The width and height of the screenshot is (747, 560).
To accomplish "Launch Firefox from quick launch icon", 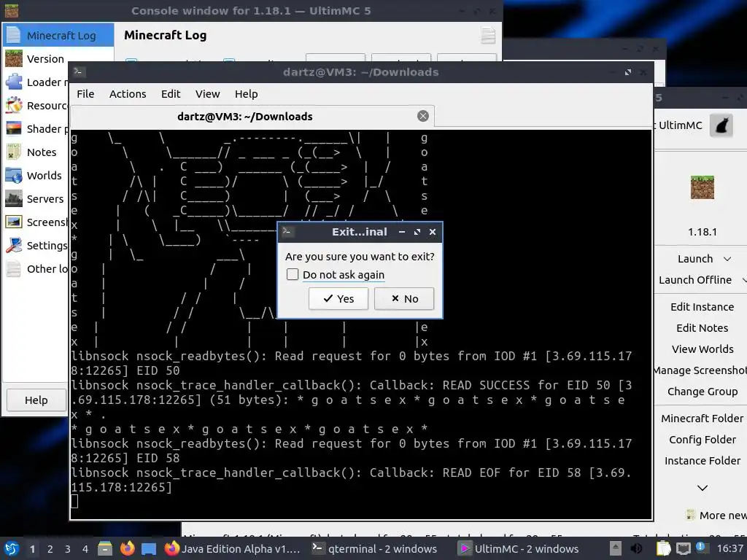I will pyautogui.click(x=127, y=548).
